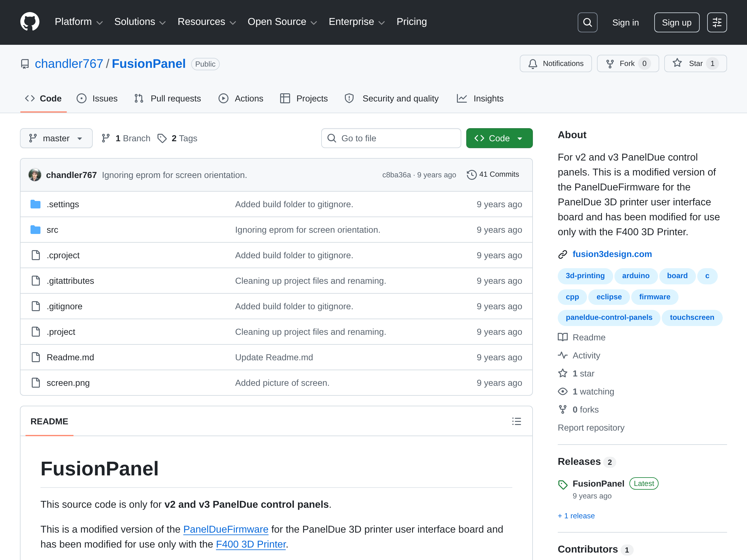747x560 pixels.
Task: Open the master branch selector
Action: (56, 138)
